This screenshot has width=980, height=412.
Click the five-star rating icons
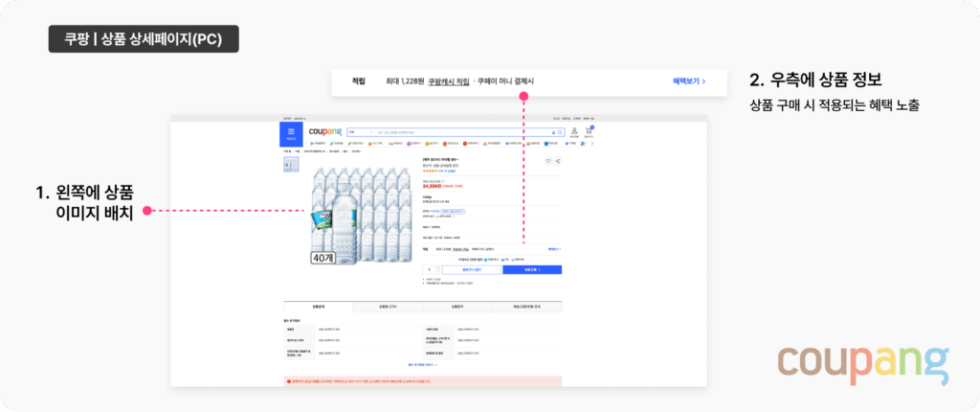[x=430, y=171]
